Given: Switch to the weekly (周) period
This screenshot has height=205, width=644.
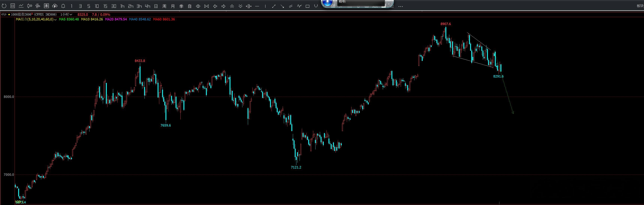Looking at the screenshot, I should [164, 6].
